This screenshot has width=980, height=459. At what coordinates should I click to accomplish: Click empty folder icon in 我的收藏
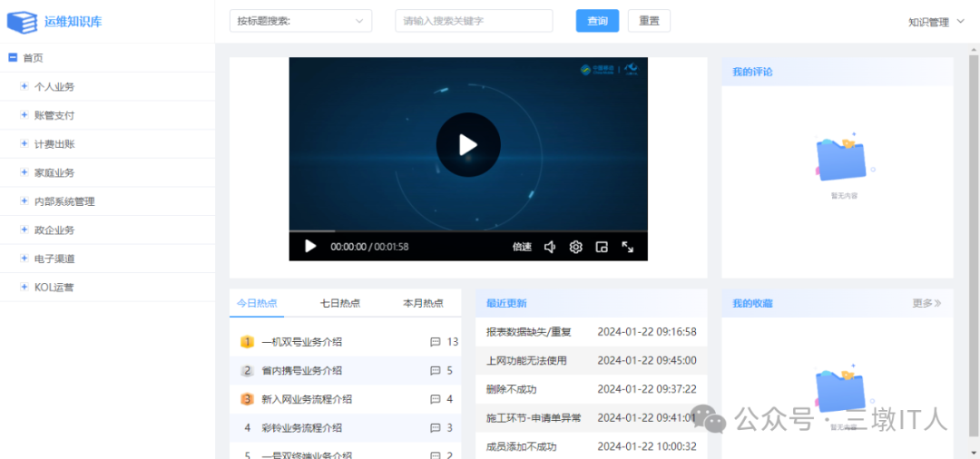click(844, 390)
